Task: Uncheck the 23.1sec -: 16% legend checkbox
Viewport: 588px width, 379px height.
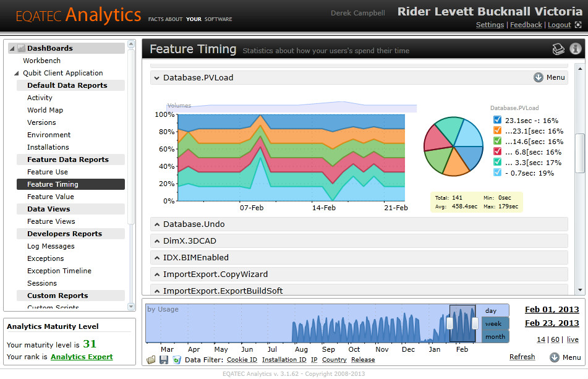Action: 497,120
